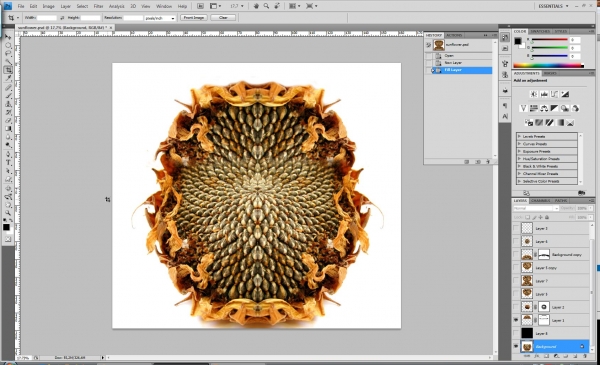Open the Analysis menu
The width and height of the screenshot is (600, 365).
[116, 6]
